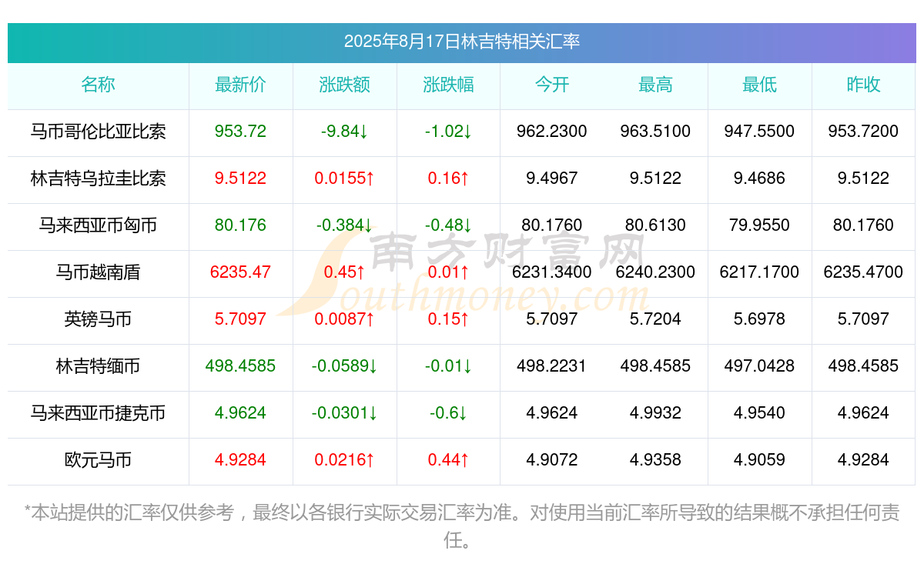Screen dimensions: 924x564
Task: Click the 林吉特缅币 row name
Action: pyautogui.click(x=98, y=366)
